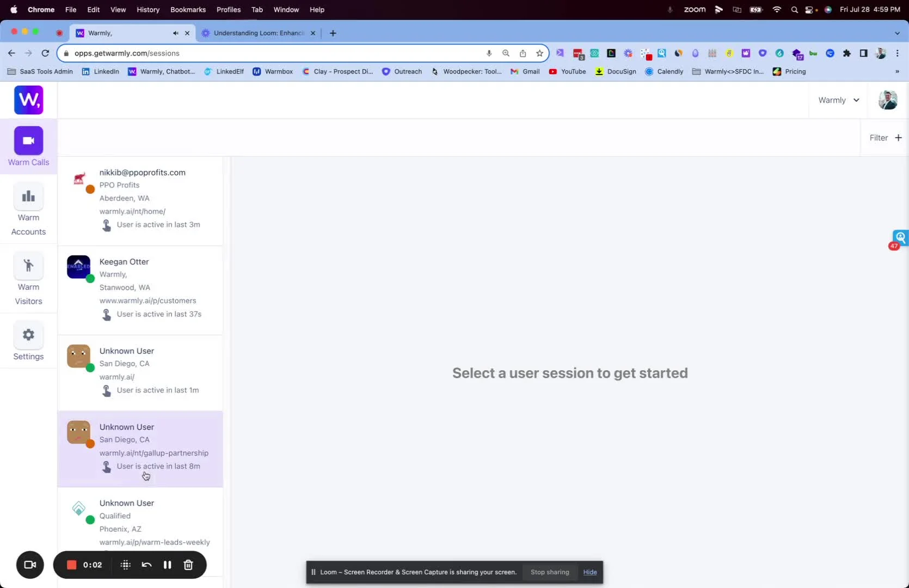
Task: Open Loom drawing tools grid icon
Action: pyautogui.click(x=125, y=565)
